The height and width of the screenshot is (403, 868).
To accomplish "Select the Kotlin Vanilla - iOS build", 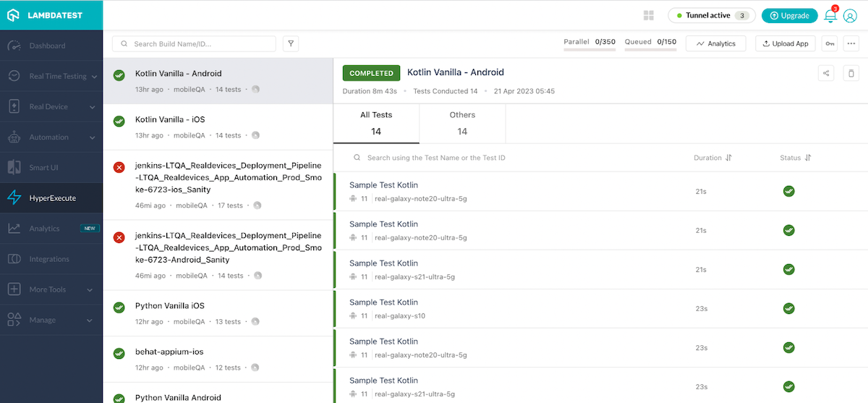I will coord(218,127).
